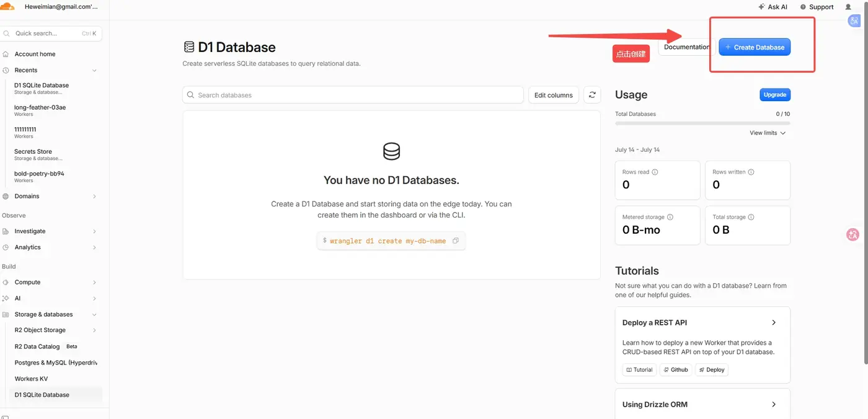Collapse Storage & databases section
The image size is (868, 419).
click(x=94, y=314)
